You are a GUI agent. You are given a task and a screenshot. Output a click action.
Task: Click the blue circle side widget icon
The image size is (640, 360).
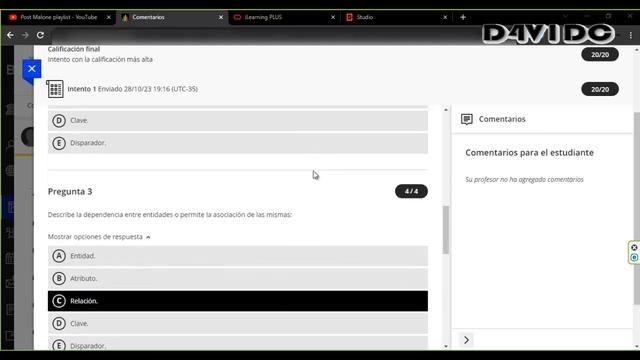(634, 258)
